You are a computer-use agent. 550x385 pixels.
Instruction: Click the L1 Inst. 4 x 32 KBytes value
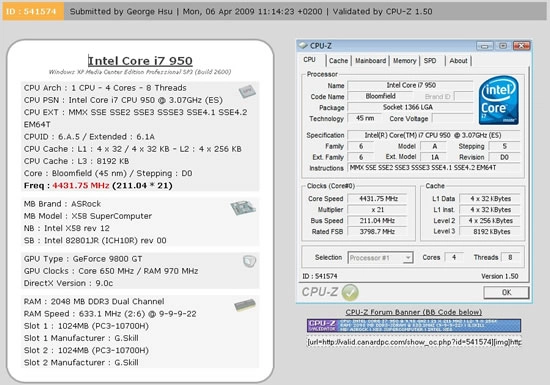click(490, 210)
